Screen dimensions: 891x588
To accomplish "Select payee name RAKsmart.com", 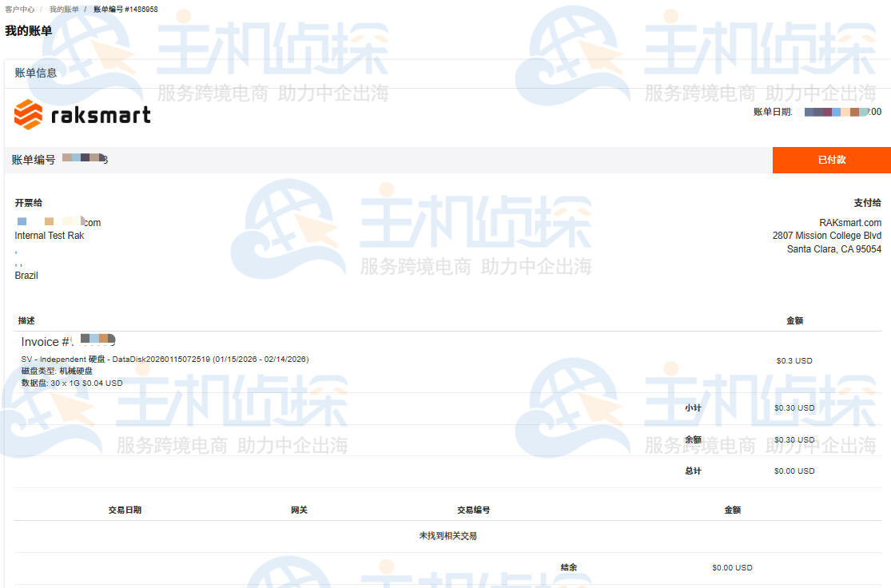I will (x=850, y=223).
